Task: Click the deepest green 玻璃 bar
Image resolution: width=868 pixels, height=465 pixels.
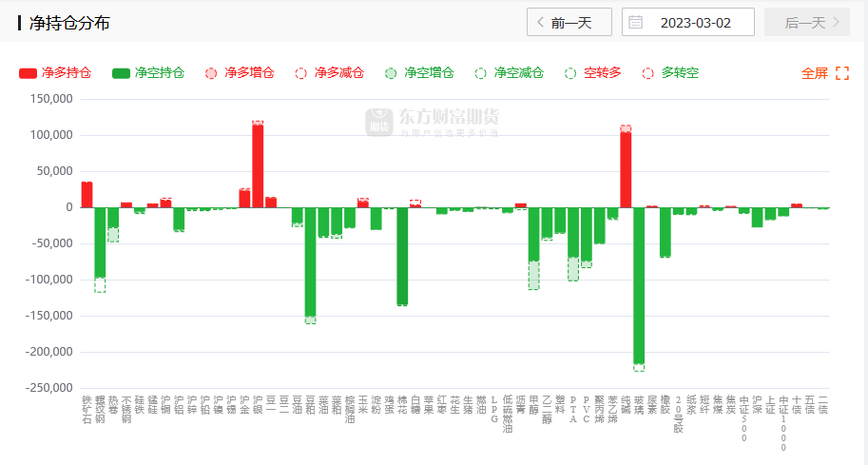Action: point(639,285)
